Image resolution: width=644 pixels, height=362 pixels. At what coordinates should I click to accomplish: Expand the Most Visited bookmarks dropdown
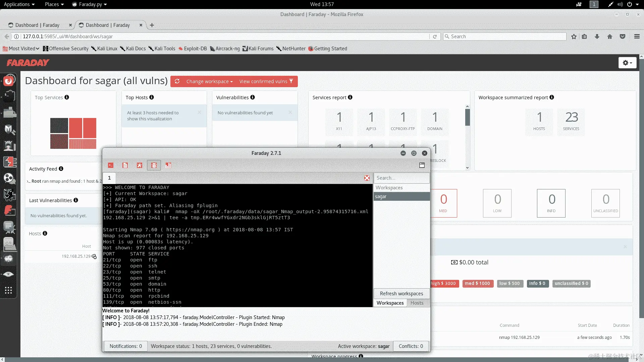point(21,49)
